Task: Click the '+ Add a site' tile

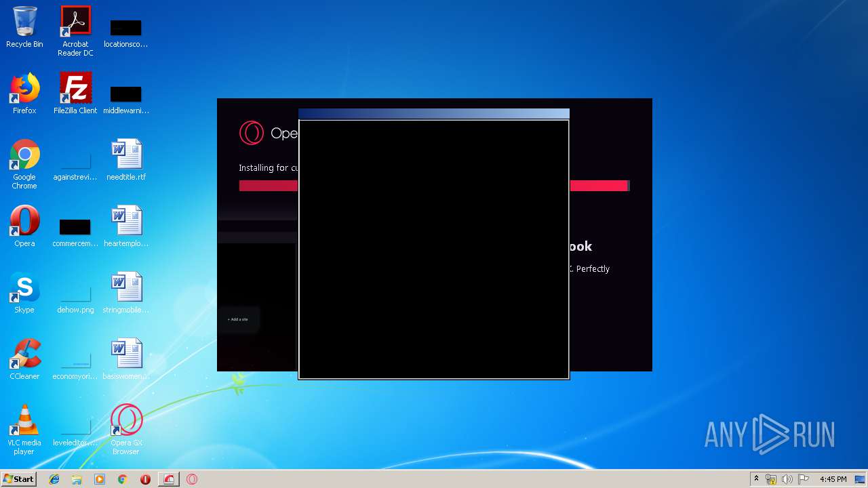Action: tap(238, 319)
